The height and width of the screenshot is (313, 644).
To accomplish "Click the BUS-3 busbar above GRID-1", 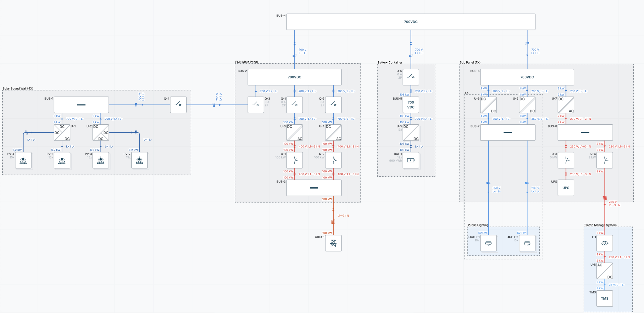I will coord(314,188).
